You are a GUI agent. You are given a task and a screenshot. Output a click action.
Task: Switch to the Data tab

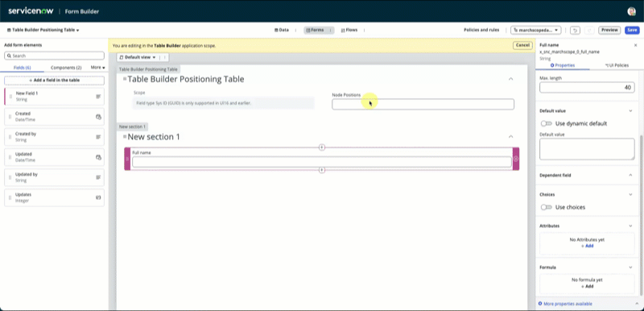(281, 30)
